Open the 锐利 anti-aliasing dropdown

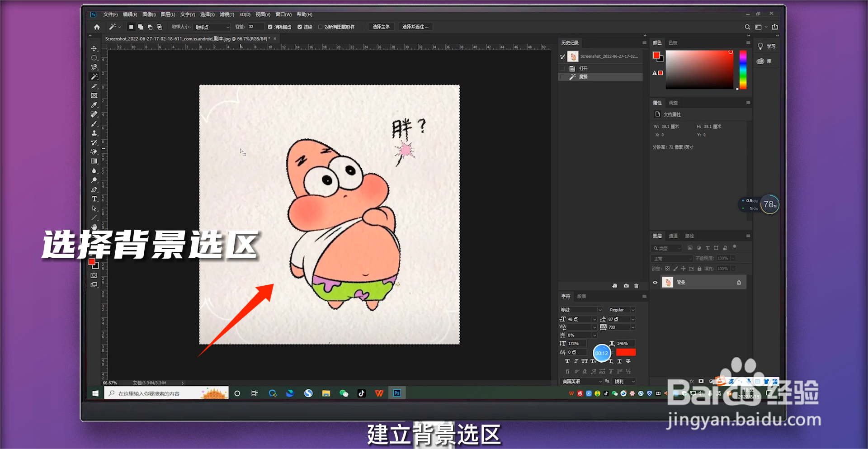pyautogui.click(x=624, y=382)
